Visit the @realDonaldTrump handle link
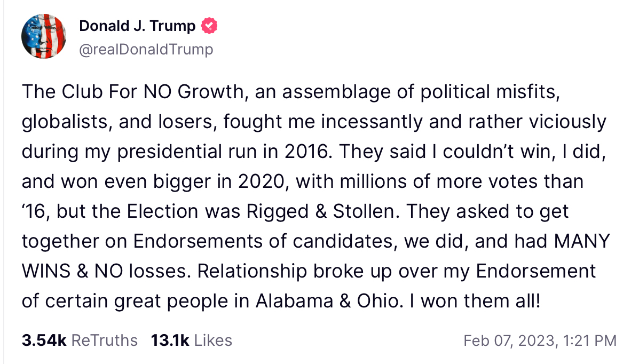 point(146,50)
